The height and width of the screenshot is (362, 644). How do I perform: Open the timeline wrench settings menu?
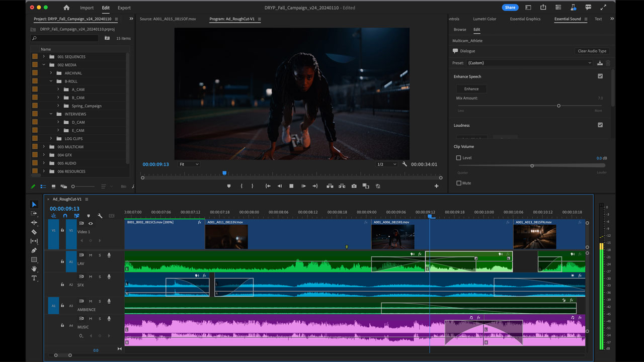pos(100,215)
